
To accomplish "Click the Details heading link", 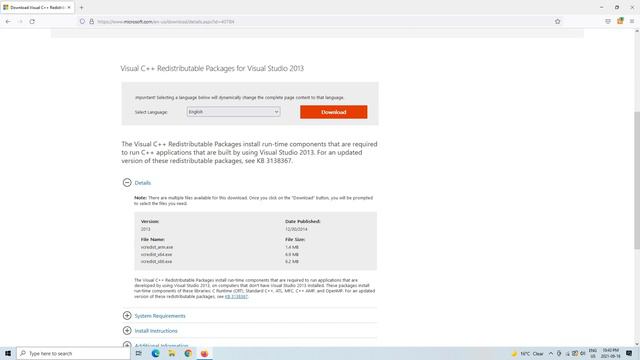I will [x=143, y=183].
